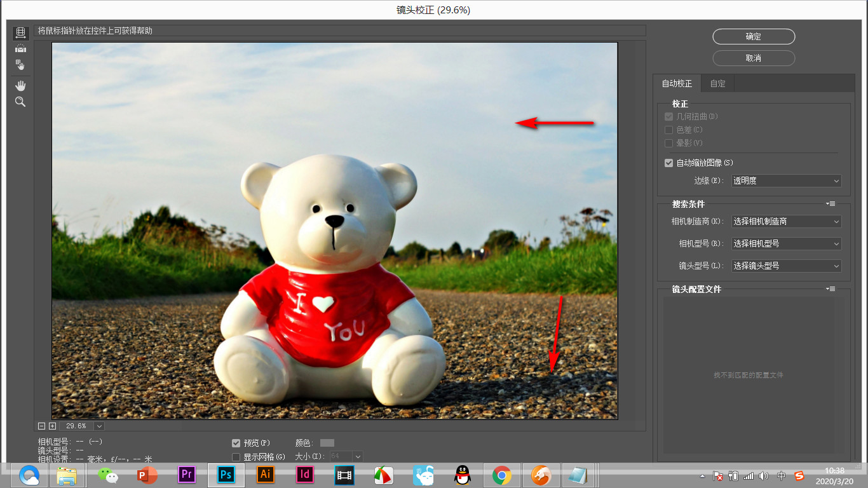The width and height of the screenshot is (868, 488).
Task: Open the browser from the taskbar's first icon
Action: tap(29, 475)
